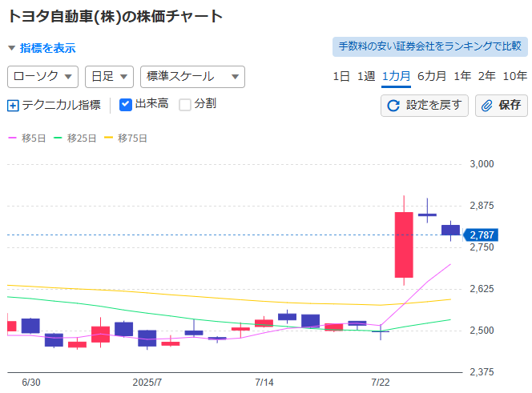The image size is (532, 393).
Task: Select the 1カ月 range tab
Action: 396,76
